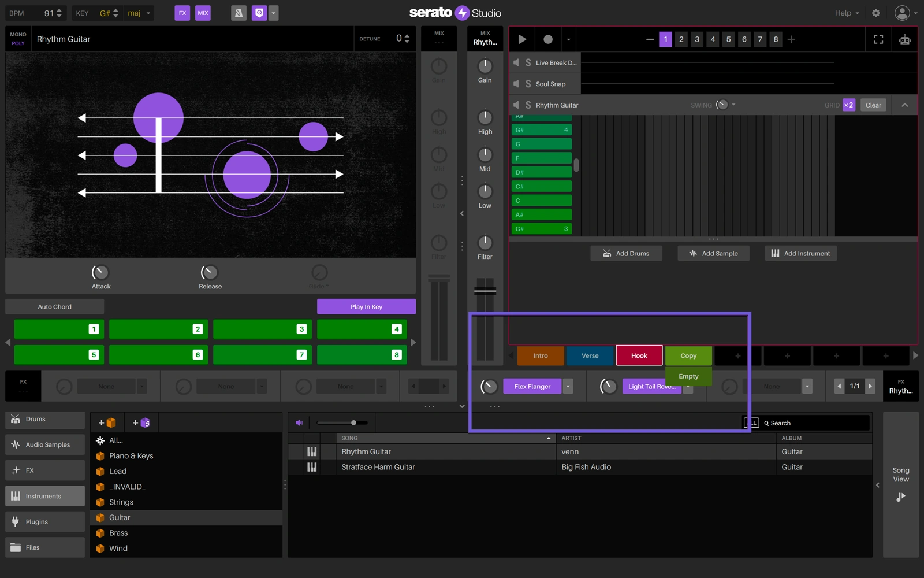924x578 pixels.
Task: Click the purple quantize icon
Action: pos(259,13)
